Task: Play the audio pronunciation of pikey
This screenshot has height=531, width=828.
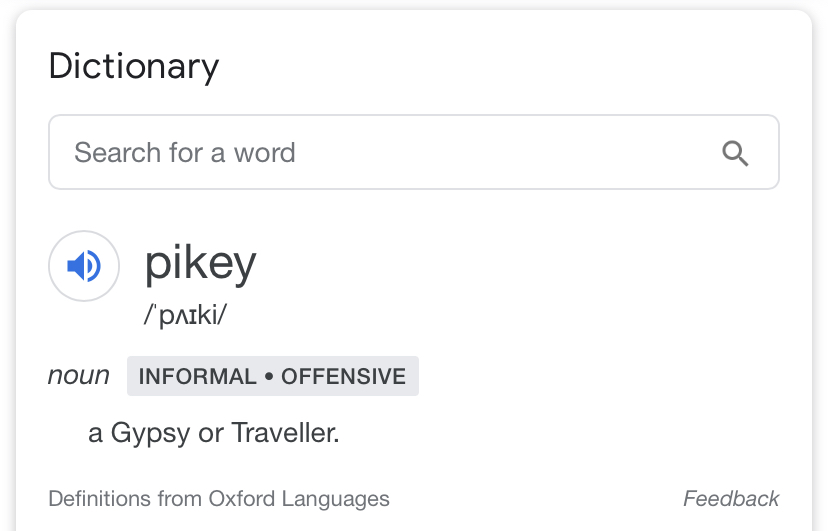Action: point(84,266)
